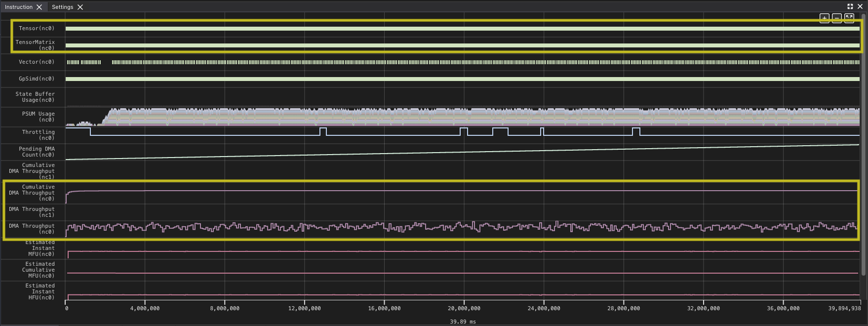Switch to the Settings tab
The image size is (868, 326).
[x=62, y=7]
